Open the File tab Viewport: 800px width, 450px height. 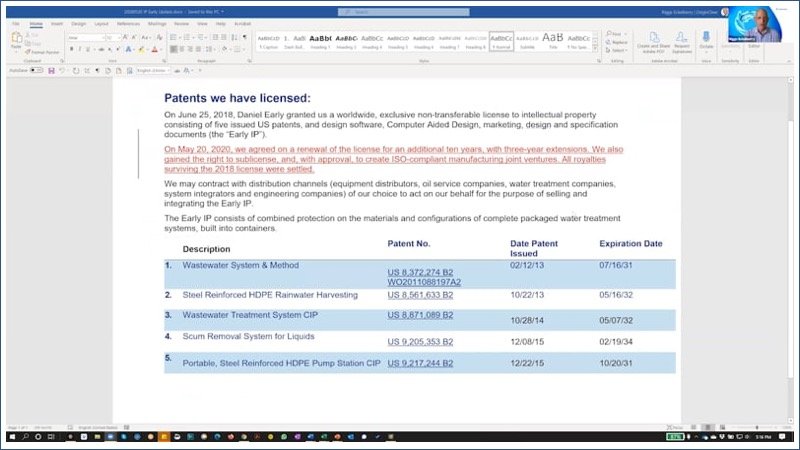pos(16,24)
